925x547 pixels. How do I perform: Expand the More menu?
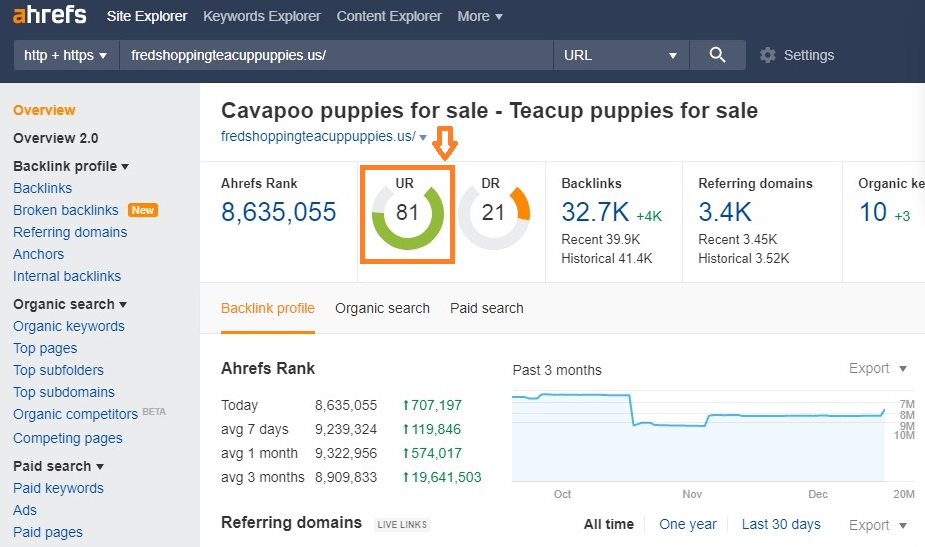[480, 16]
